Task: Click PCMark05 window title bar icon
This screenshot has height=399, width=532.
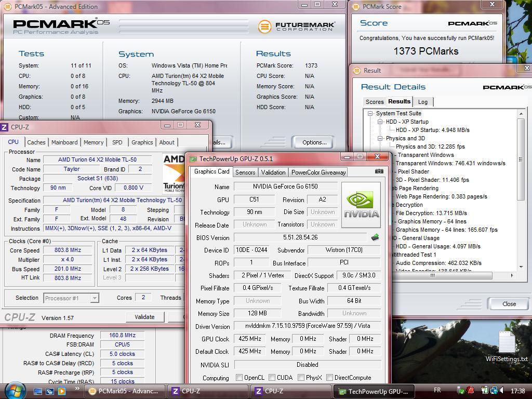Action: coord(8,6)
